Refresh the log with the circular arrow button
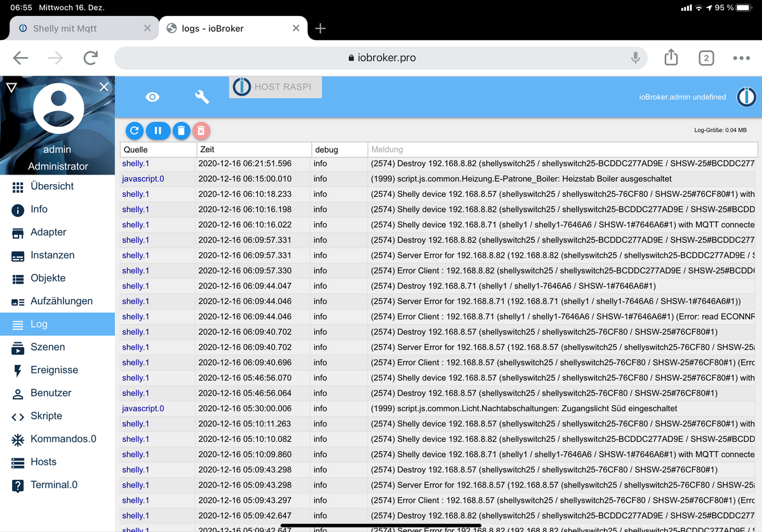The height and width of the screenshot is (532, 762). (x=134, y=131)
